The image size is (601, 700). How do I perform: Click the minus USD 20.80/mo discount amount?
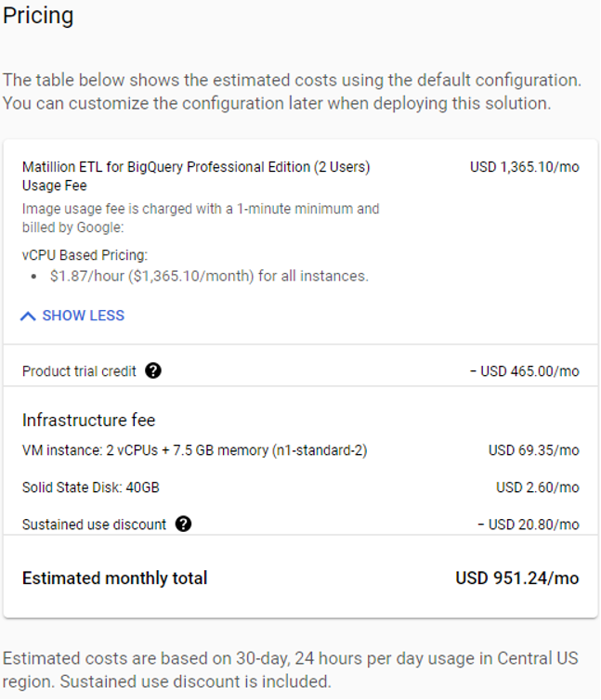(x=529, y=525)
